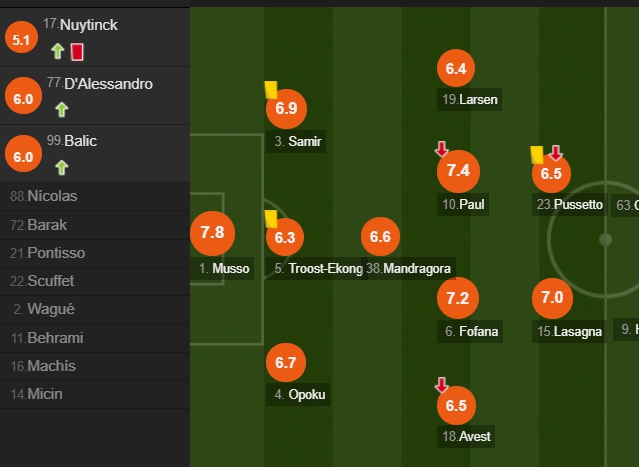Viewport: 639px width, 467px height.
Task: Click Troost-Ekong's yellow card icon
Action: 271,219
